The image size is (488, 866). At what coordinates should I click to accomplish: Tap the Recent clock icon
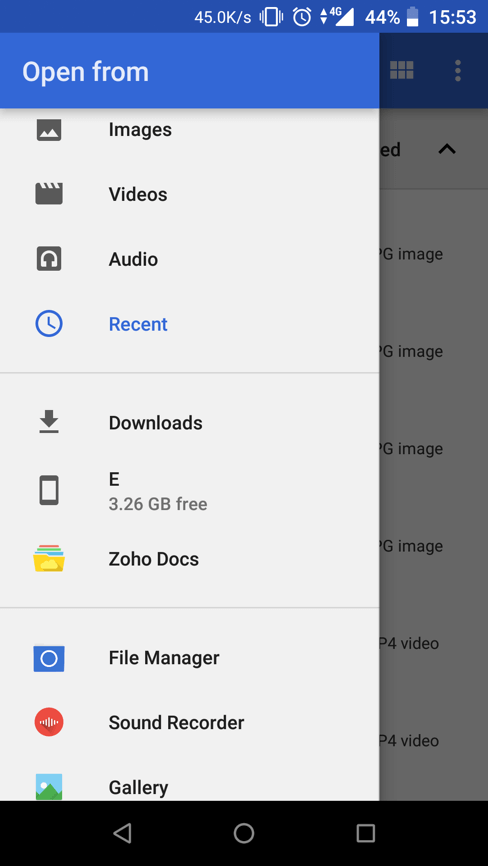tap(49, 324)
